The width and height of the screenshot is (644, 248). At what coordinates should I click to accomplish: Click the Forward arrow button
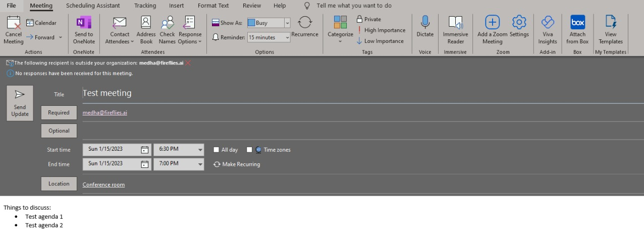(x=40, y=37)
